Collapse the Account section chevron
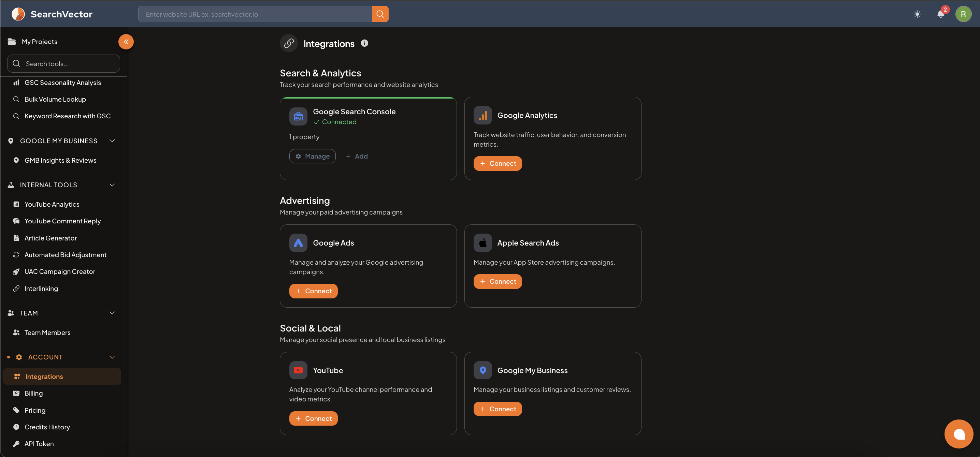 coord(112,357)
